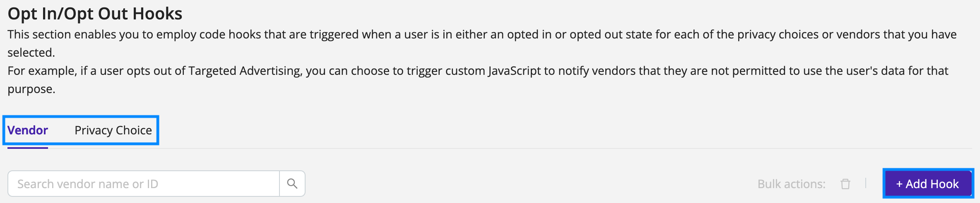Focus the Search vendor name or ID field
This screenshot has height=203, width=980.
(x=144, y=184)
